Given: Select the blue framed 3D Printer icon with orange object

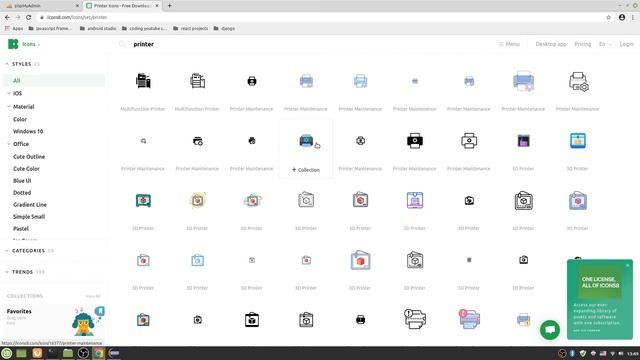Looking at the screenshot, I should (578, 141).
